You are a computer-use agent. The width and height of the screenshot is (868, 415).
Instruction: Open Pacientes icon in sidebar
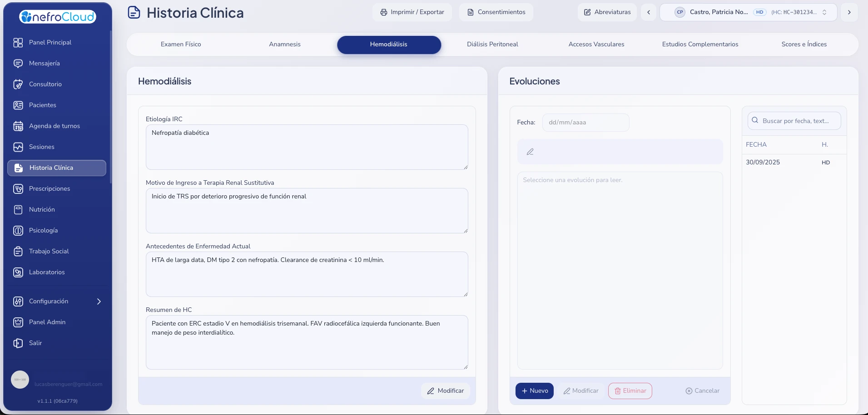click(x=18, y=105)
